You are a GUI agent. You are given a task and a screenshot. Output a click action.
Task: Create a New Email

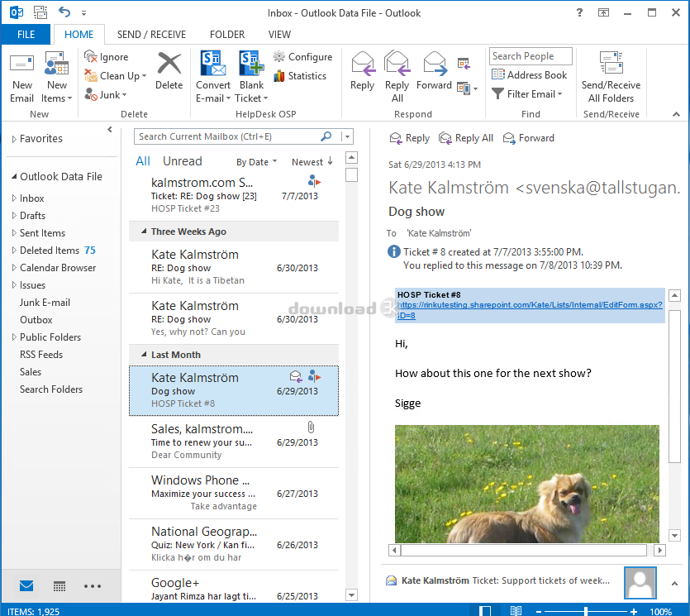click(21, 79)
